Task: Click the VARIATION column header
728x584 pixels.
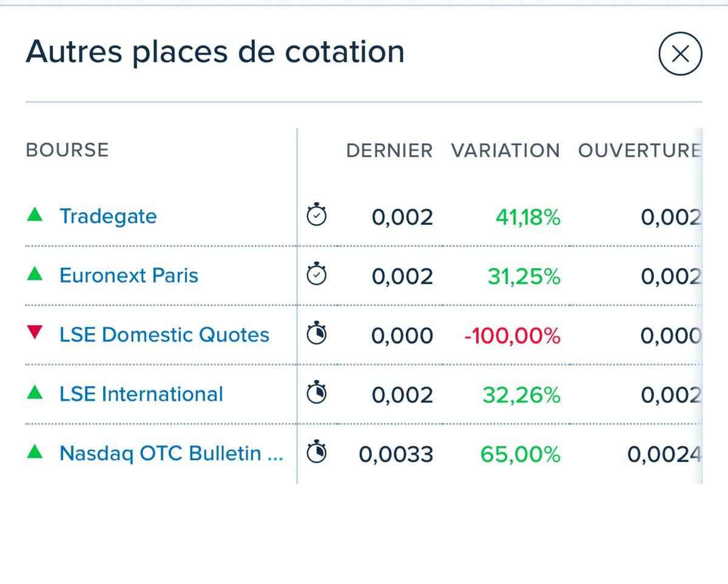Action: [x=505, y=151]
